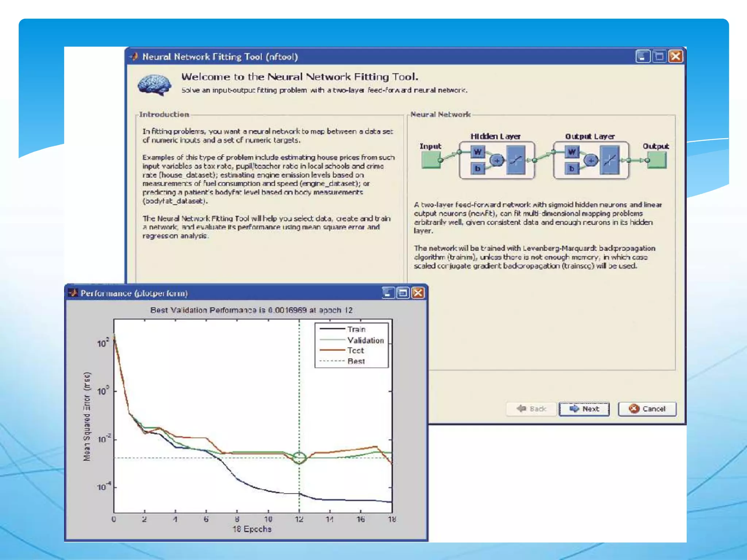
Task: Click the green Output block in network diagram
Action: pyautogui.click(x=657, y=160)
